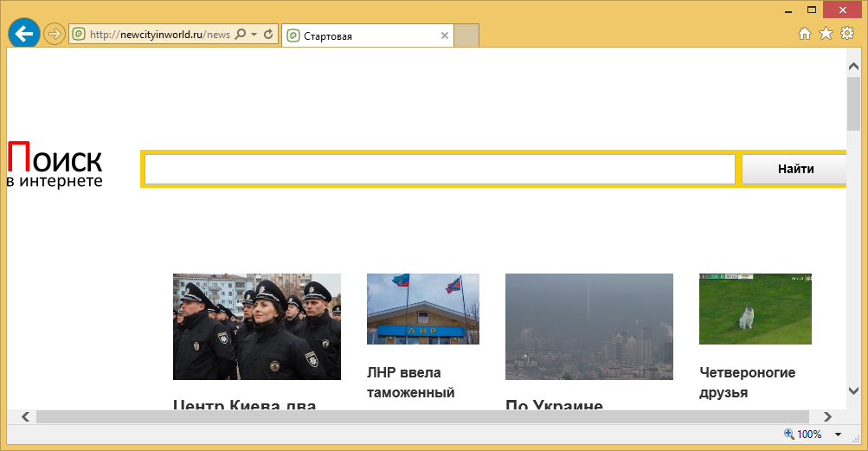Click the zoom magnifier icon in status bar
The image size is (868, 451).
(x=788, y=434)
